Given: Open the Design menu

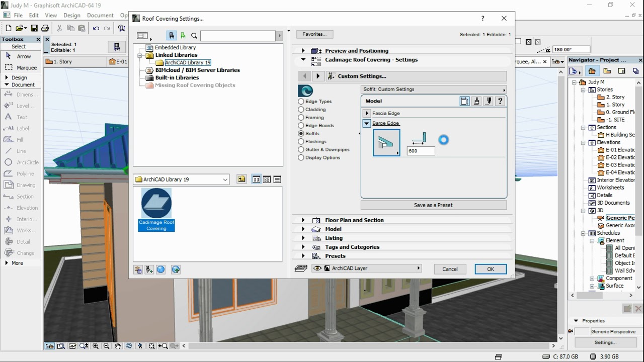Looking at the screenshot, I should 72,16.
